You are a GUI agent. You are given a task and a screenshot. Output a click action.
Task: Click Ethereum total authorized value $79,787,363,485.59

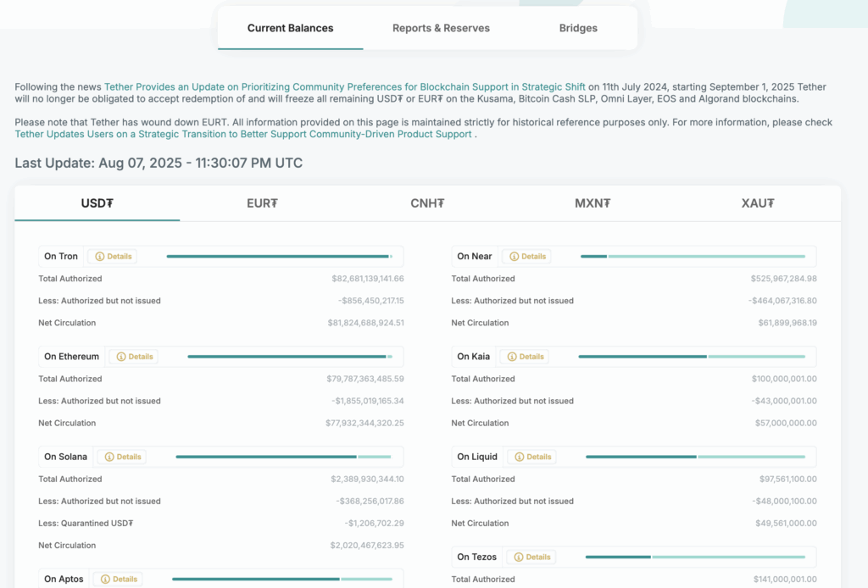pos(364,379)
